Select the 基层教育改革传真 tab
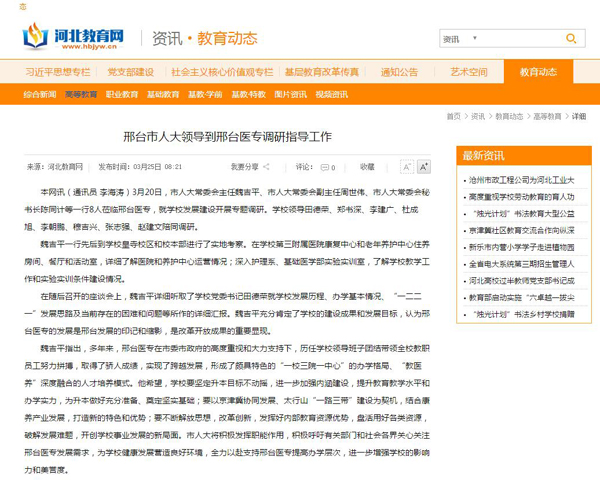Screen dimensions: 600x489 tap(321, 72)
